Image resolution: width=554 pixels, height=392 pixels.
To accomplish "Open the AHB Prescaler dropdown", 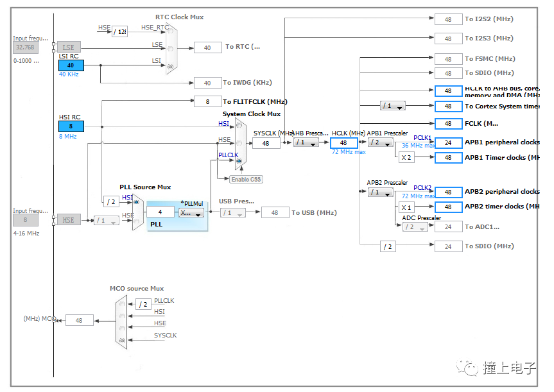I will pyautogui.click(x=306, y=142).
